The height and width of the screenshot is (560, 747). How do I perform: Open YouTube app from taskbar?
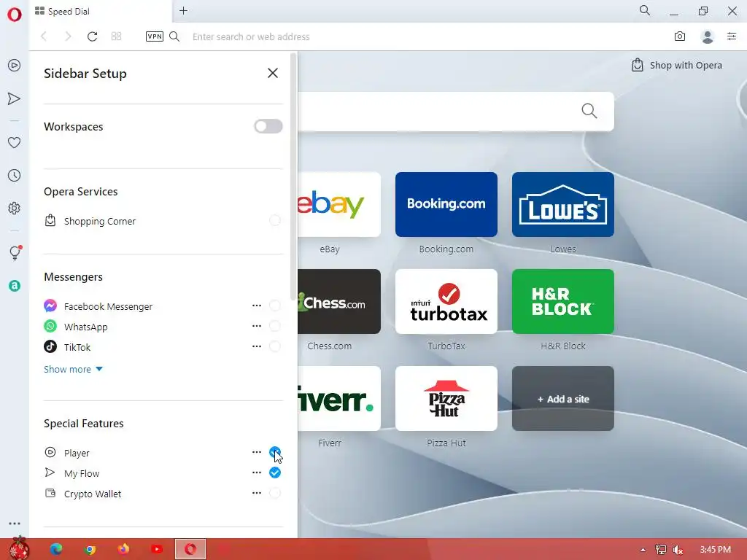[157, 549]
